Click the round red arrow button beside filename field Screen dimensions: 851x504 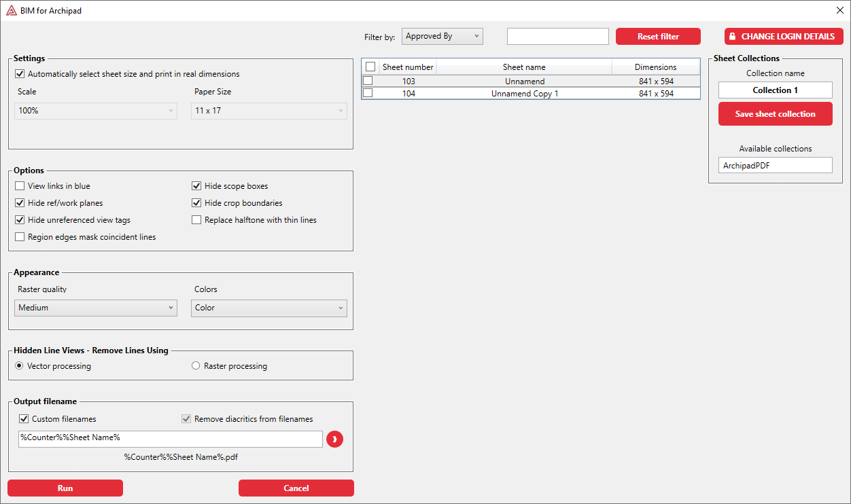coord(334,439)
